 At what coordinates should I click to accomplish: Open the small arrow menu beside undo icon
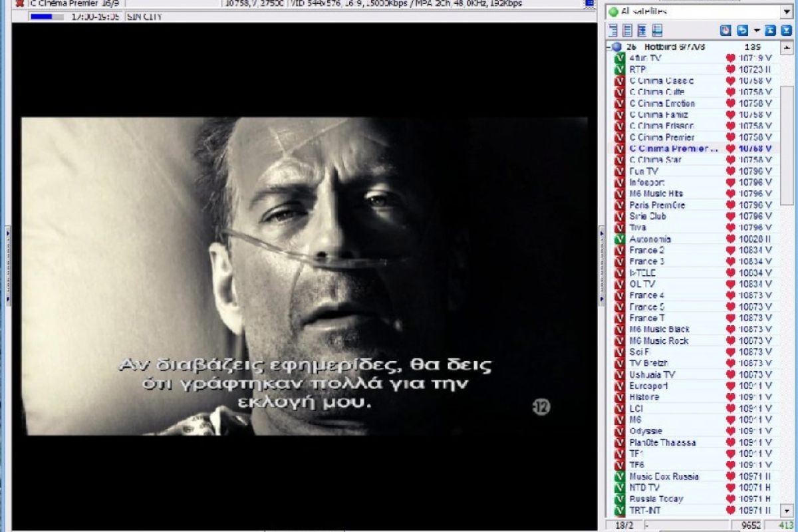point(756,31)
